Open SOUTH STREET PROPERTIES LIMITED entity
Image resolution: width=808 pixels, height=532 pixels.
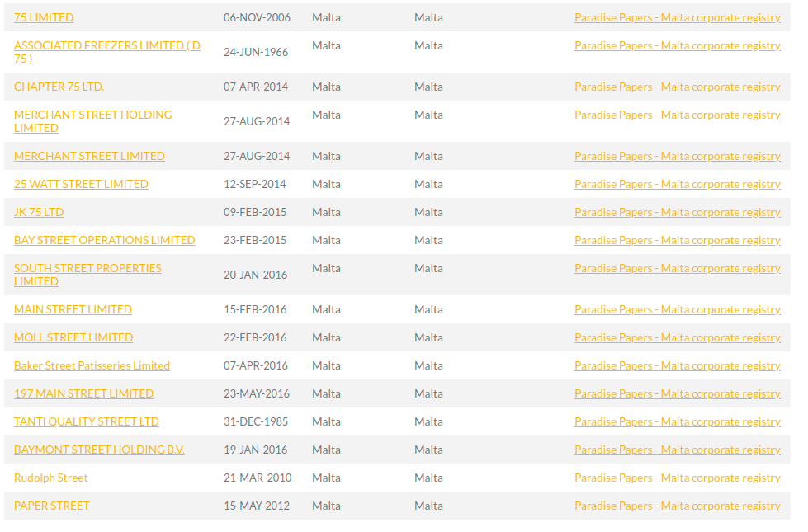(87, 275)
